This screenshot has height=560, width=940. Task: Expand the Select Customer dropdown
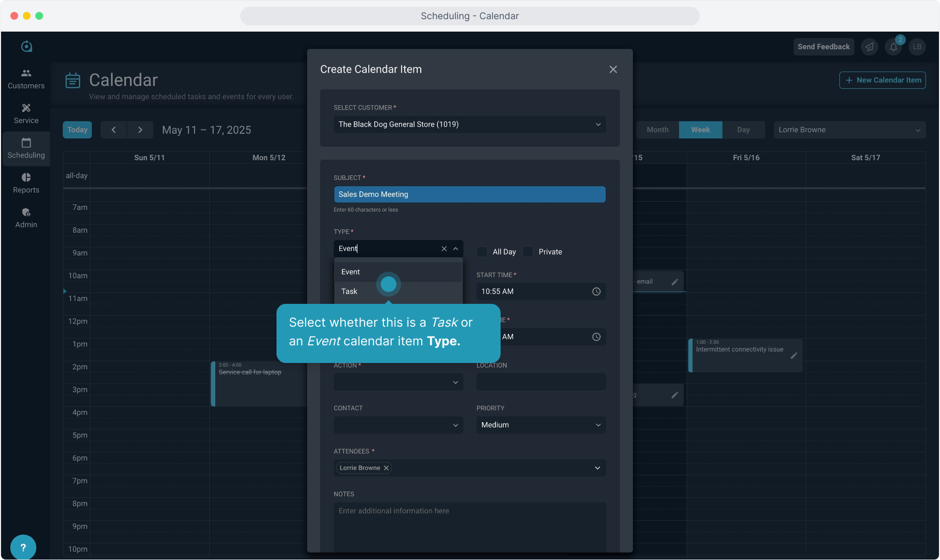tap(598, 124)
